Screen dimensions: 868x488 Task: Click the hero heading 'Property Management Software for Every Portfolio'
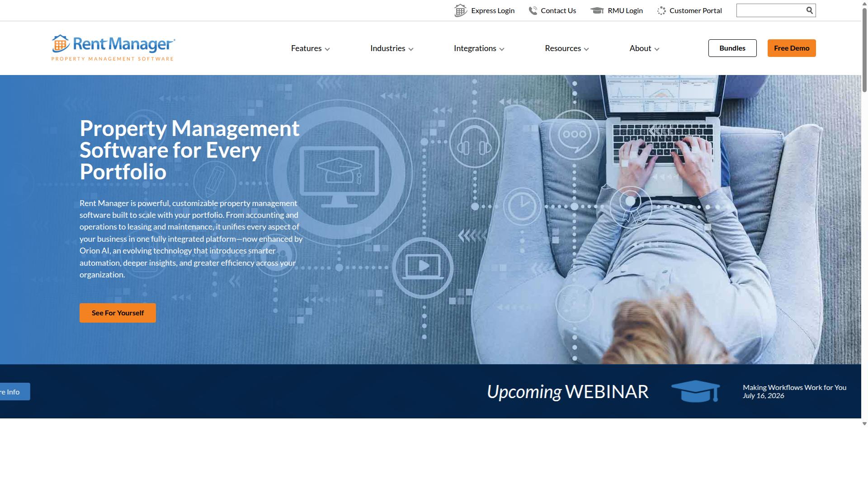pos(189,150)
